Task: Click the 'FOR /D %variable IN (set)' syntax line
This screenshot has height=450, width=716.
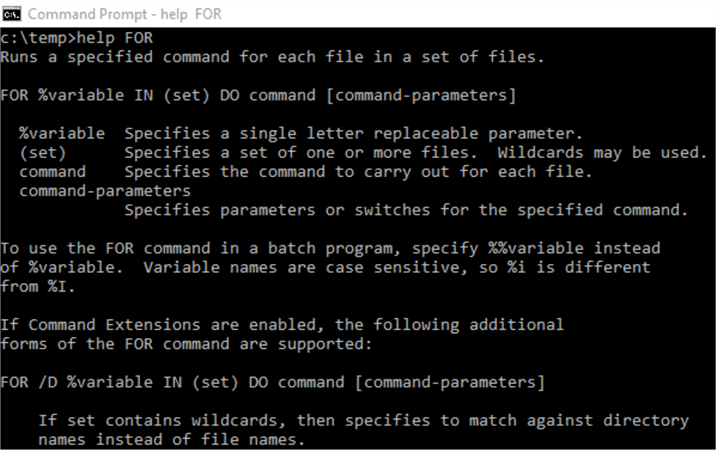Action: pos(273,382)
